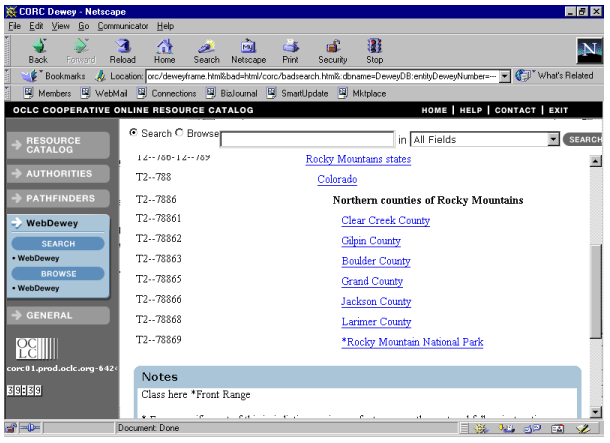Open WebMail personal toolbar bookmark
The height and width of the screenshot is (443, 610).
[x=104, y=93]
